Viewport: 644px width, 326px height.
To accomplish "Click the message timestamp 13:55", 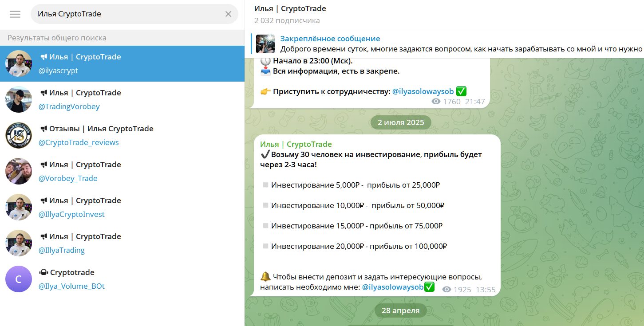I will click(486, 290).
